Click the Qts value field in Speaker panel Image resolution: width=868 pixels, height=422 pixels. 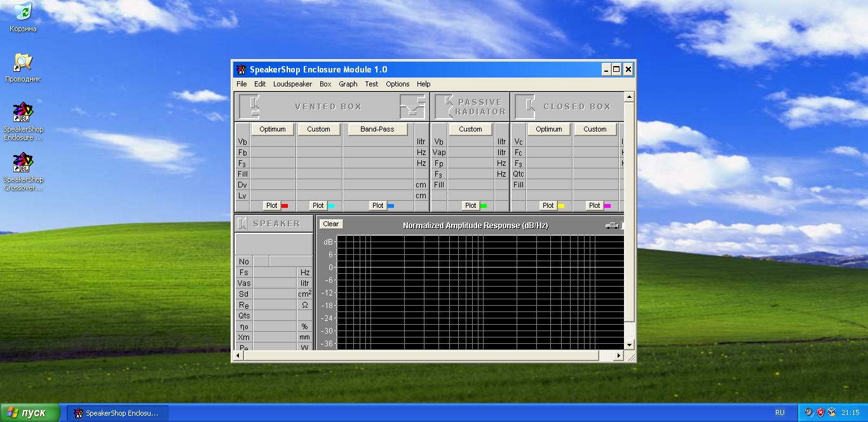pyautogui.click(x=275, y=315)
